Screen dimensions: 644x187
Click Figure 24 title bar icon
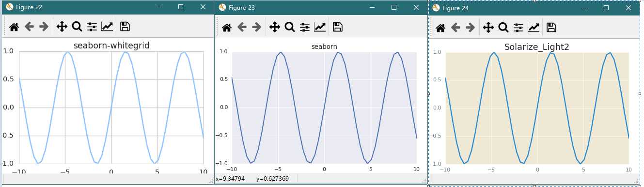click(x=436, y=8)
